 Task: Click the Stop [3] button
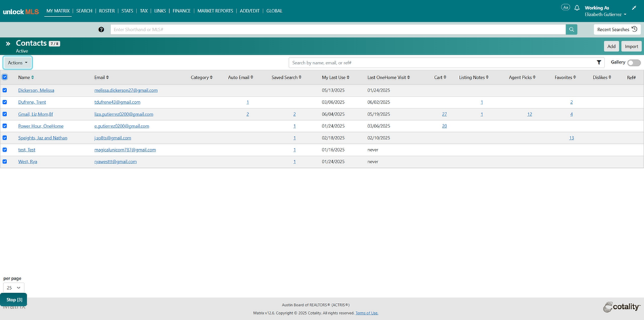(x=14, y=300)
